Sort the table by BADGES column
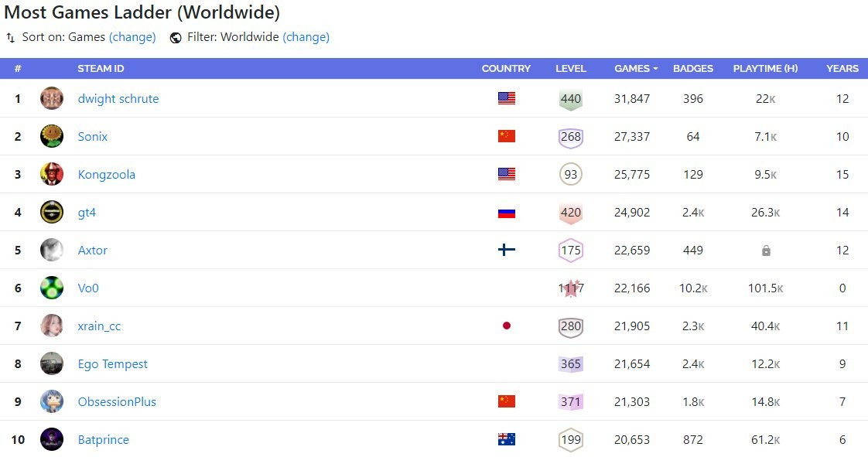Viewport: 868px width, 457px height. pos(693,69)
